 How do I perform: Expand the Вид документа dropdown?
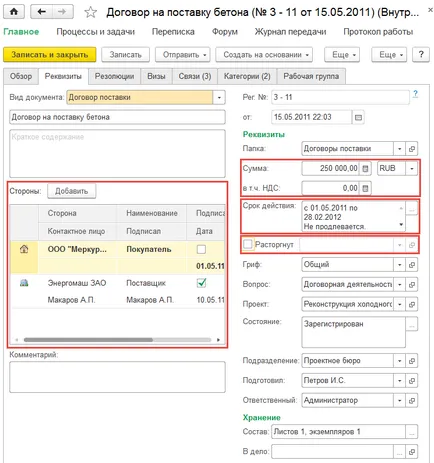pyautogui.click(x=219, y=97)
